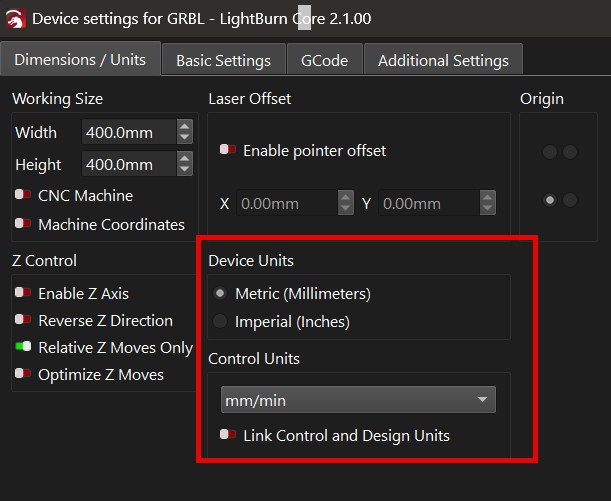Screen dimensions: 611x501
Task: Toggle Enable Z Axis switch
Action: 23,292
